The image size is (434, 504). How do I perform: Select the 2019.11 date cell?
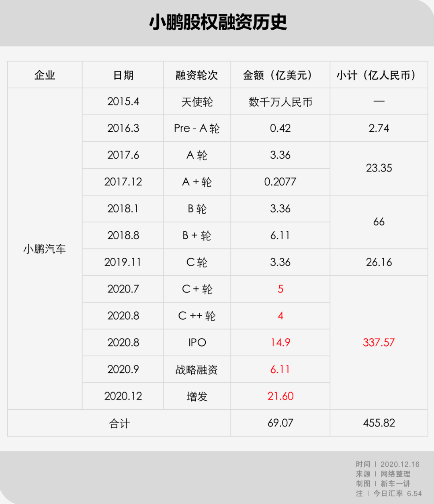click(x=123, y=262)
